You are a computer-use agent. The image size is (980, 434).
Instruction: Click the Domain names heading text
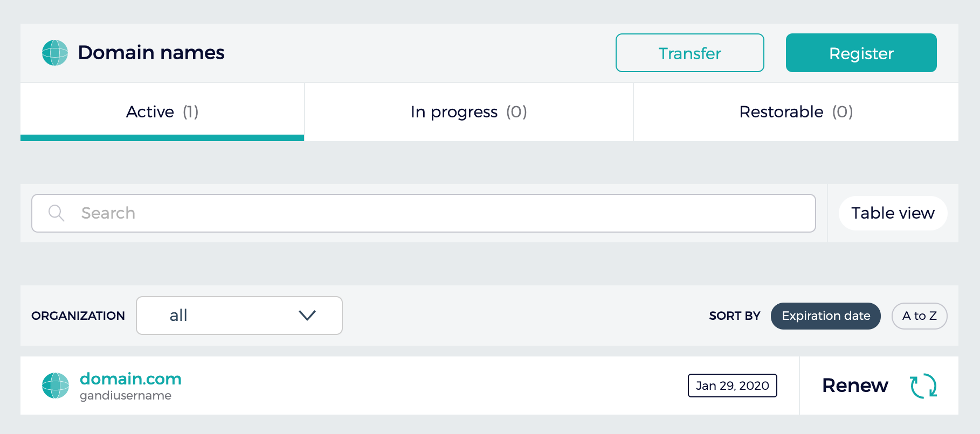point(151,53)
